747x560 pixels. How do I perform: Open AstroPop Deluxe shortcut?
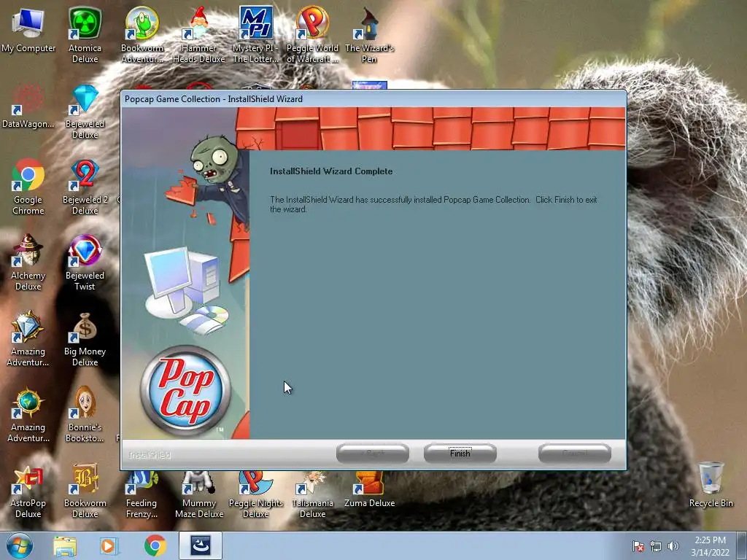click(x=28, y=491)
